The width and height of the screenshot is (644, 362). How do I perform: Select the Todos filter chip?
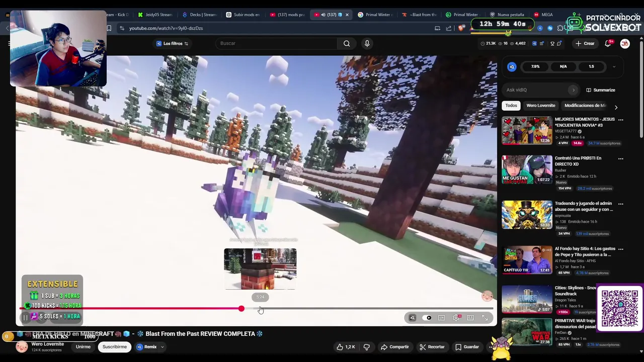pos(511,106)
